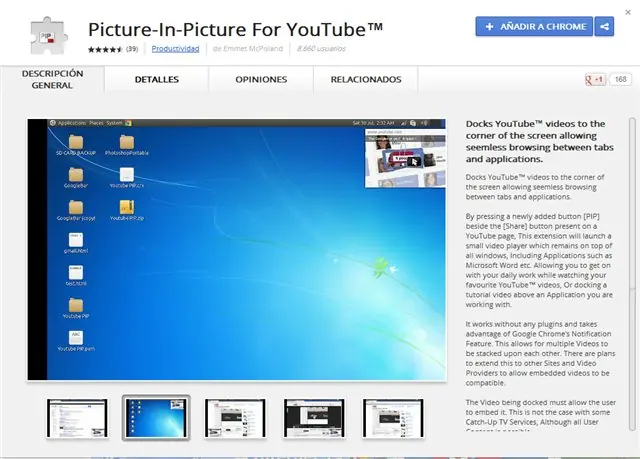
Task: Click the clock in the screenshot's top panel
Action: click(x=373, y=123)
